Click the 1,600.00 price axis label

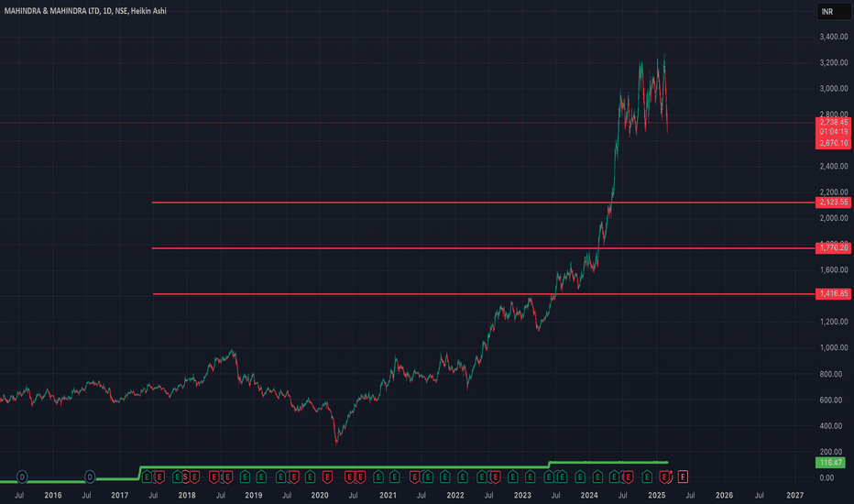(x=833, y=269)
